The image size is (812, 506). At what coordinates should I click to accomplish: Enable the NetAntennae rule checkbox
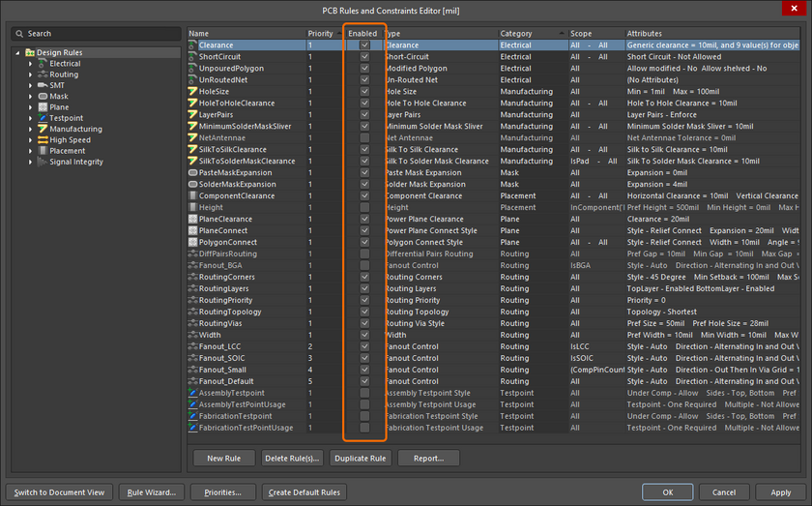[x=364, y=138]
